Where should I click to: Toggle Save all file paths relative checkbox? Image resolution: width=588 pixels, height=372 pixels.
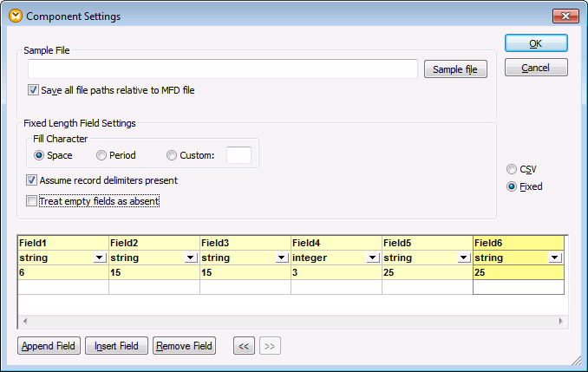click(x=34, y=90)
